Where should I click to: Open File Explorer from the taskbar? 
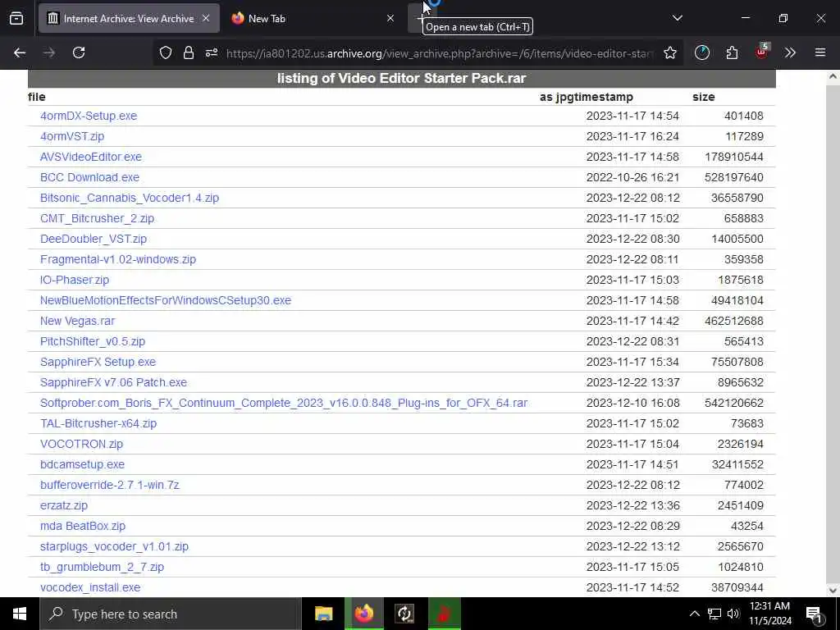pyautogui.click(x=323, y=614)
